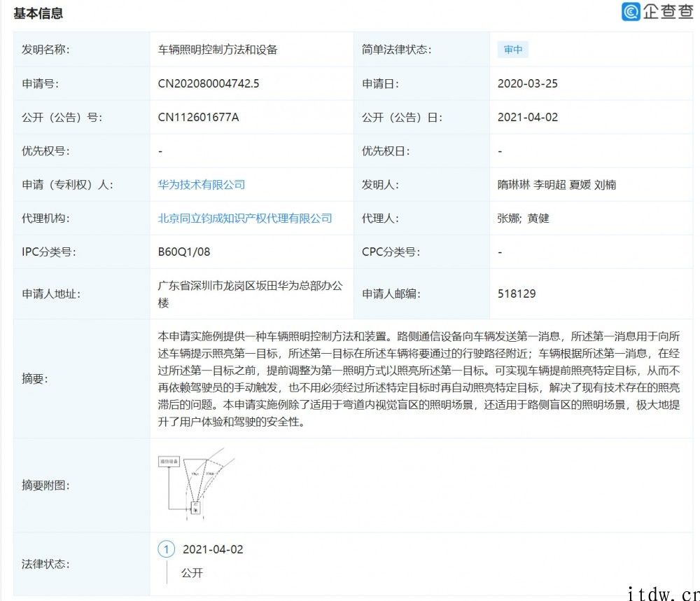Click the 简单法律状态 field label
This screenshot has width=700, height=601.
pyautogui.click(x=396, y=50)
